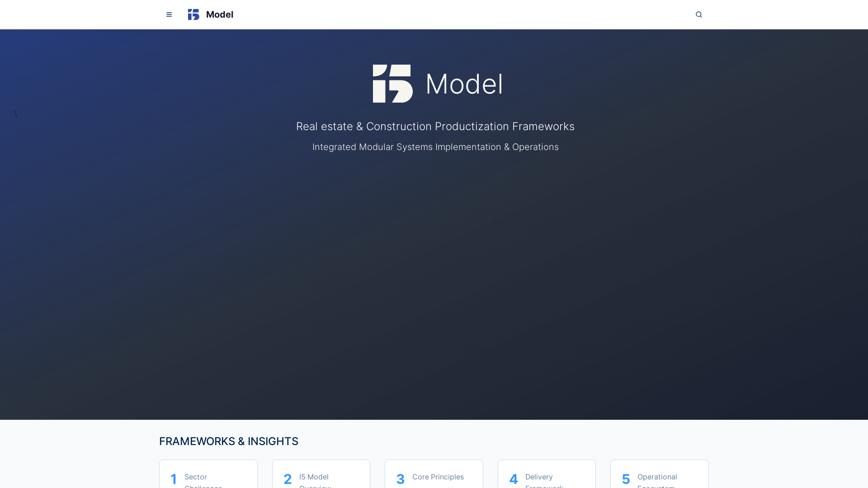
Task: Click the large white I5 logo in the hero banner
Action: point(392,83)
